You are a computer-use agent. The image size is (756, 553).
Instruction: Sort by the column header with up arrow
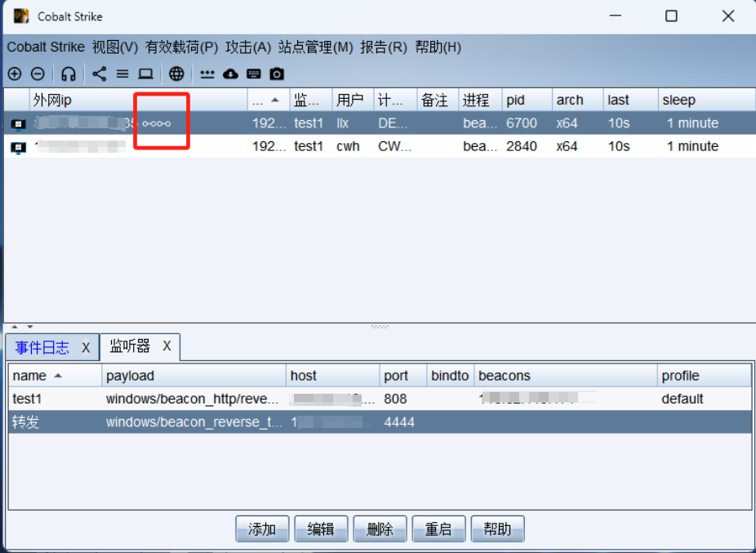pyautogui.click(x=269, y=100)
